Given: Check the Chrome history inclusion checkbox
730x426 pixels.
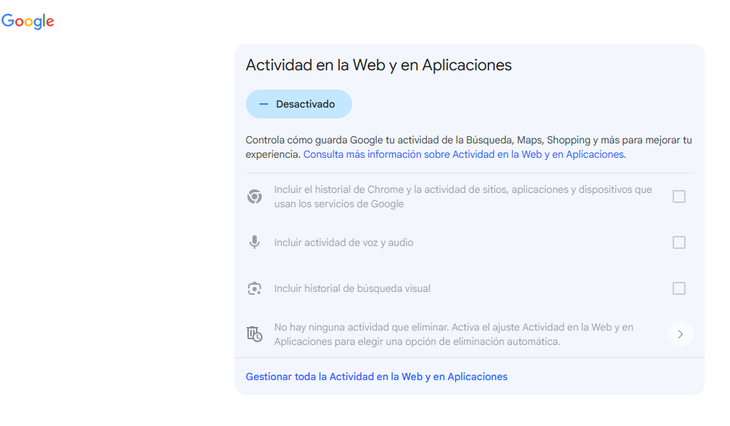Looking at the screenshot, I should click(679, 196).
